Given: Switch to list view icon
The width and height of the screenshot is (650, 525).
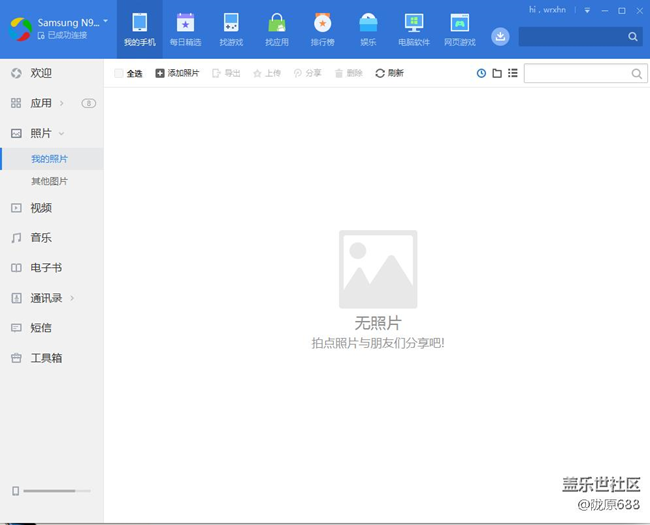Looking at the screenshot, I should (513, 73).
